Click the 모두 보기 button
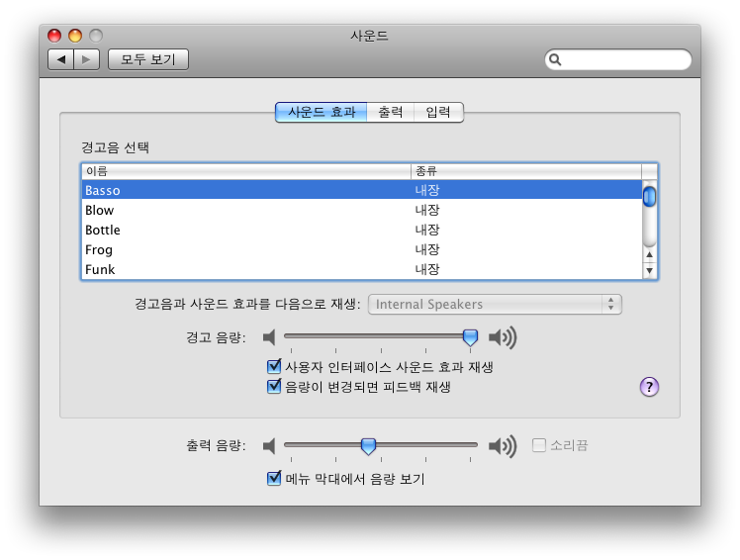740x560 pixels. (x=147, y=59)
